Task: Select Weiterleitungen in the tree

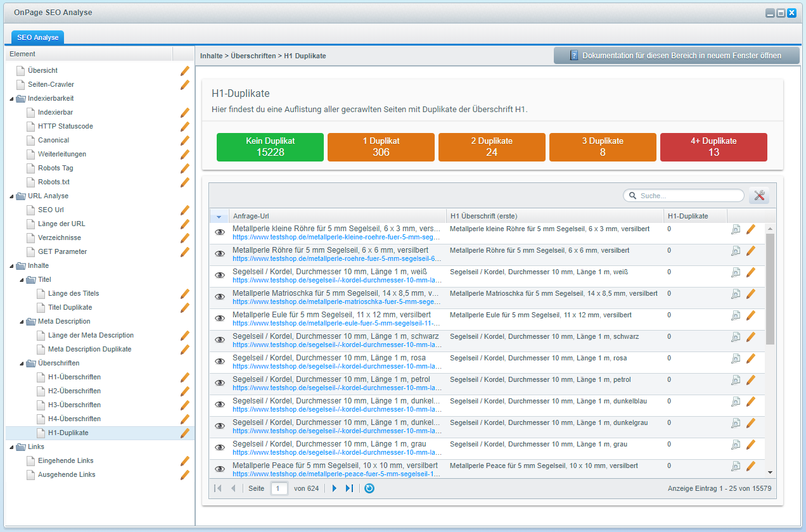Action: point(62,154)
